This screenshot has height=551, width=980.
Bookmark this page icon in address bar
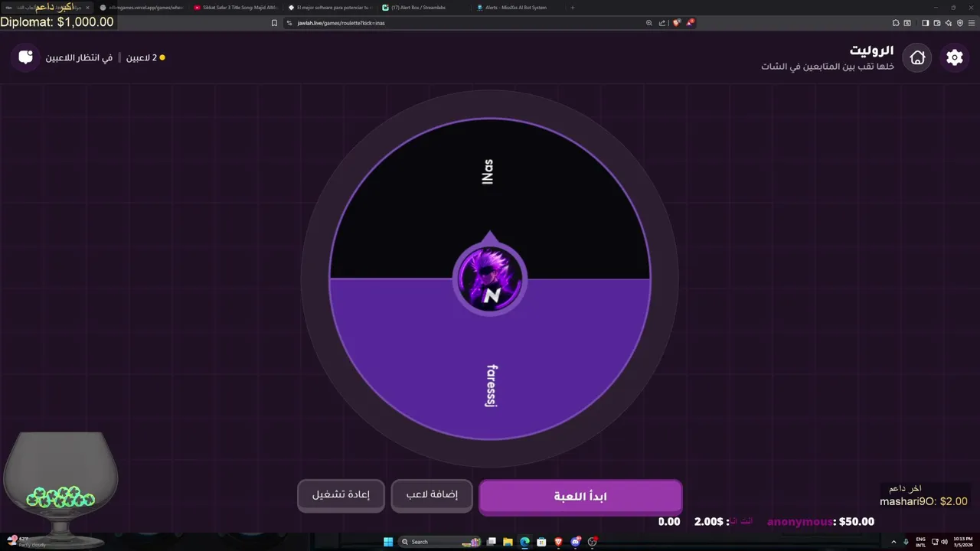tap(274, 23)
